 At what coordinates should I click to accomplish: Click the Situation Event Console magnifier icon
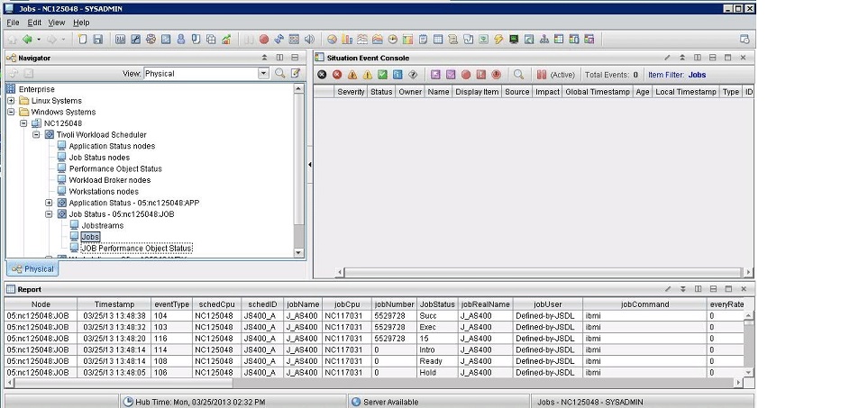click(x=518, y=75)
